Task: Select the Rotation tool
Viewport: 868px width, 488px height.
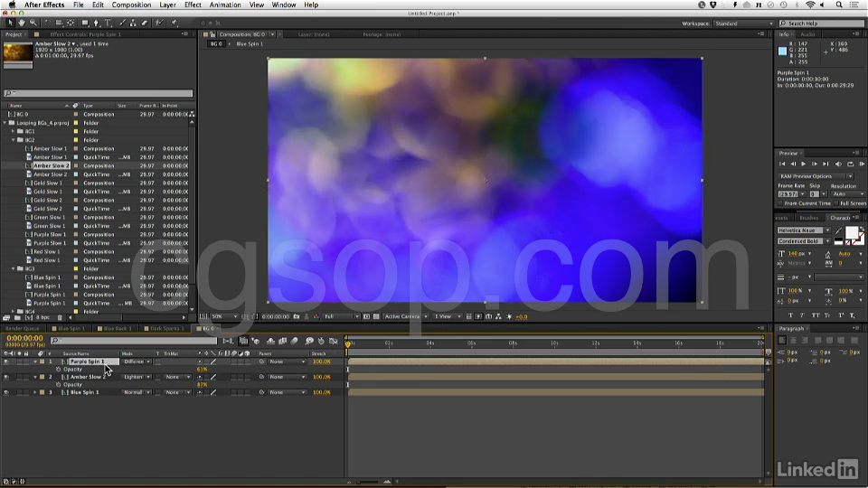Action: tap(48, 23)
